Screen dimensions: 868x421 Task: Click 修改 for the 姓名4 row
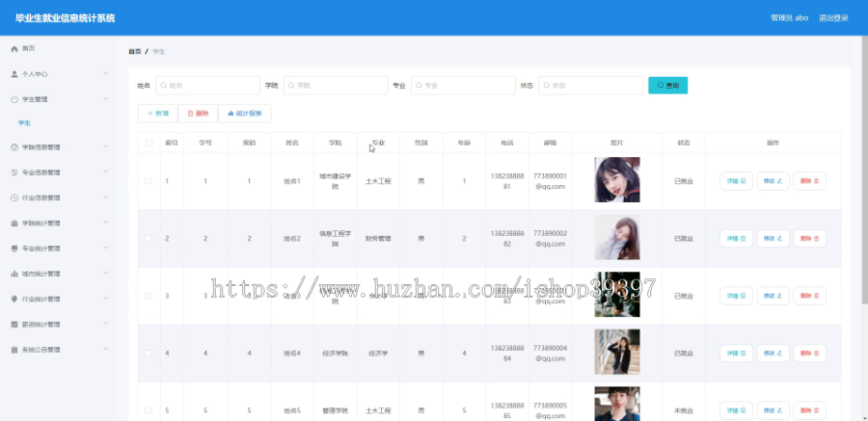(773, 353)
